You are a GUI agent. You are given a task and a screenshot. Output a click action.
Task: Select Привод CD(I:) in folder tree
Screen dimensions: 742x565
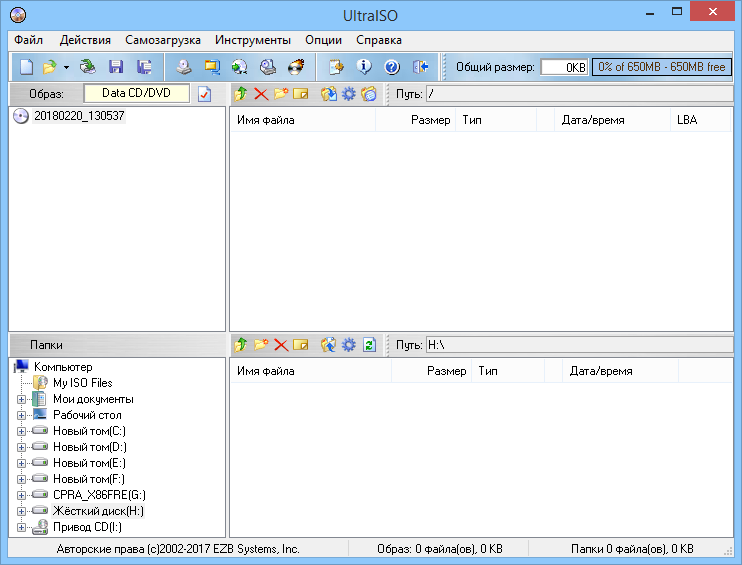87,527
